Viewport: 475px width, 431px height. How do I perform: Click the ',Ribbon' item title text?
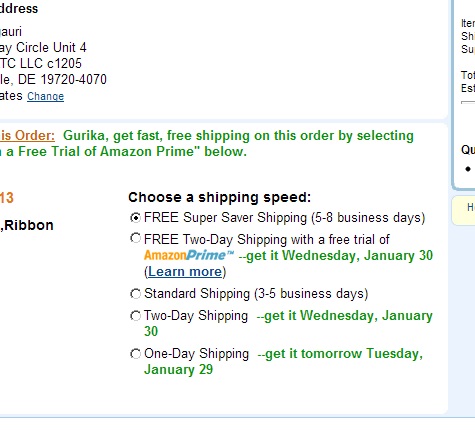[27, 225]
